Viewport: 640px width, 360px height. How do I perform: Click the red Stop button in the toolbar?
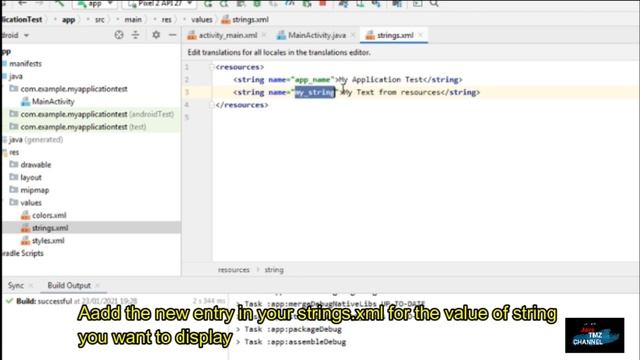pyautogui.click(x=323, y=3)
